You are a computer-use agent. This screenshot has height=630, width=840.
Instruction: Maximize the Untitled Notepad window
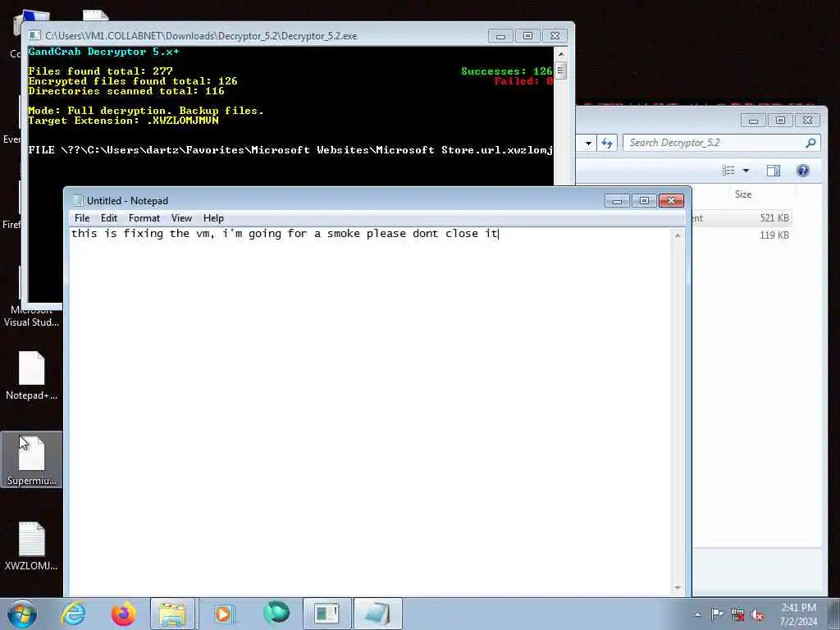coord(644,201)
